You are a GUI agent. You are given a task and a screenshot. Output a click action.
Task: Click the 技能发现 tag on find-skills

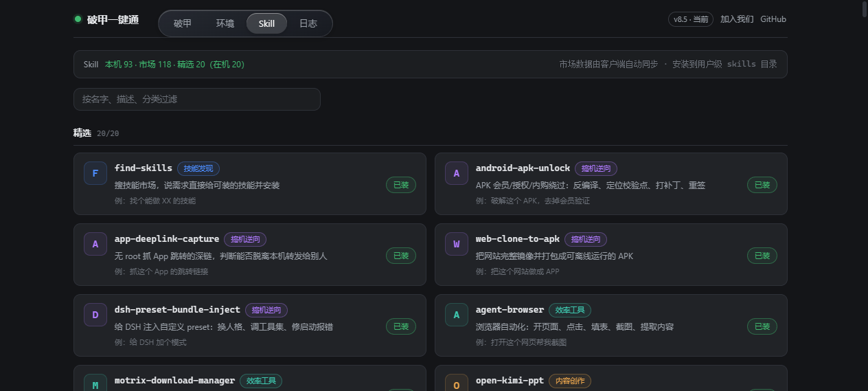point(198,168)
